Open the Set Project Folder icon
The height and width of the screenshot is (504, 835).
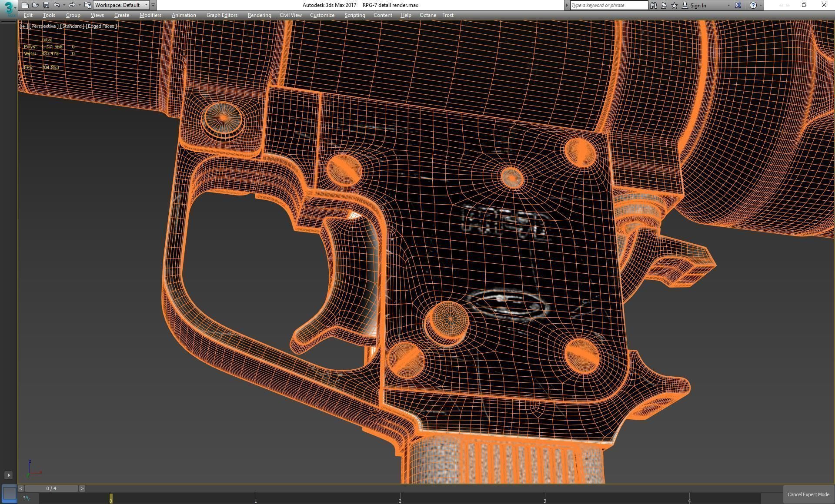coord(87,5)
